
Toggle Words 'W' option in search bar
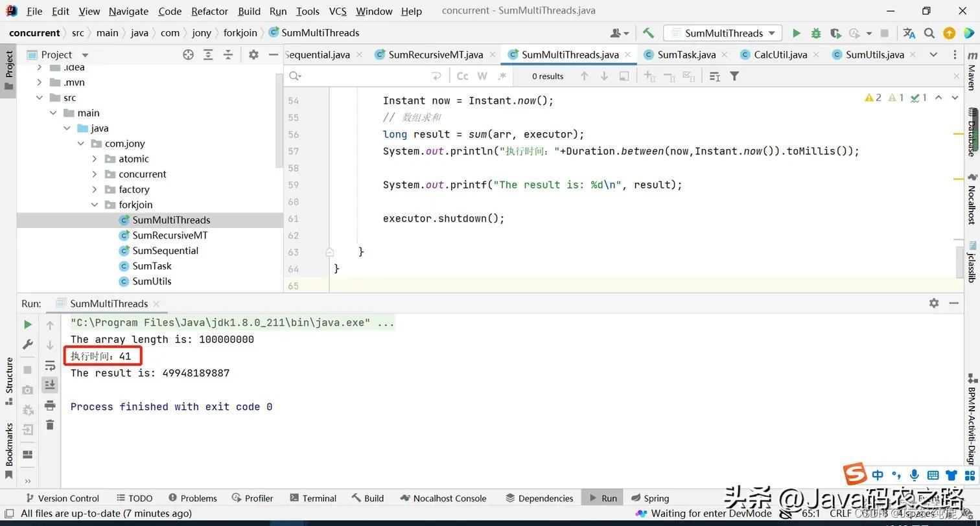(482, 76)
